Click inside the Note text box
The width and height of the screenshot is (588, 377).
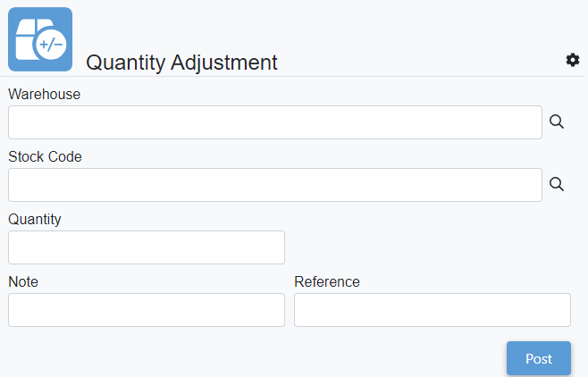pos(147,310)
